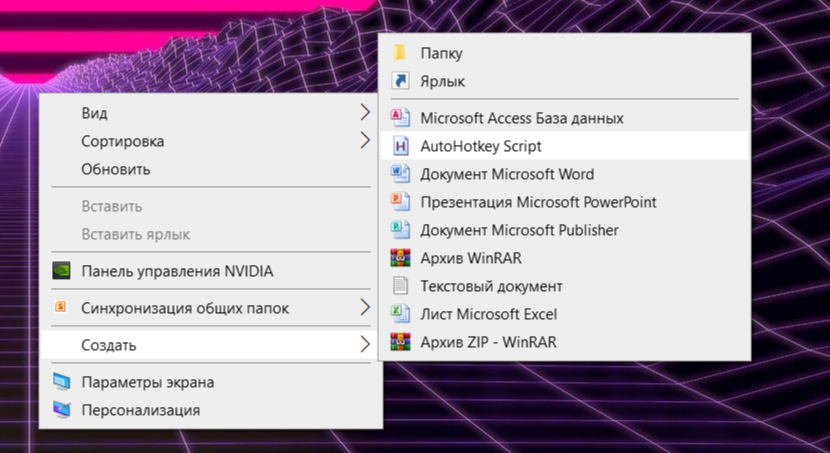This screenshot has width=830, height=453.
Task: Click the folder icon next to Папку
Action: point(400,53)
